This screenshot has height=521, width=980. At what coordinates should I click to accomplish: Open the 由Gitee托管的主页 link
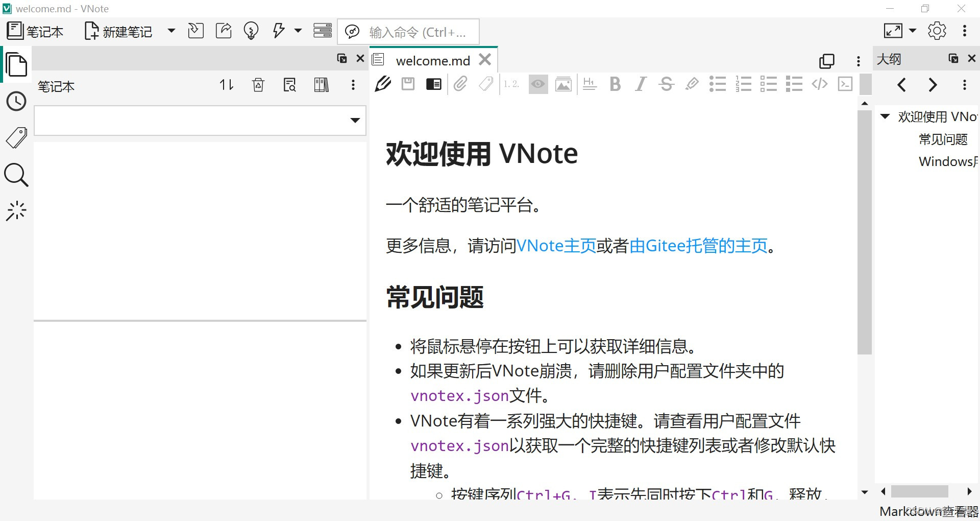click(698, 246)
